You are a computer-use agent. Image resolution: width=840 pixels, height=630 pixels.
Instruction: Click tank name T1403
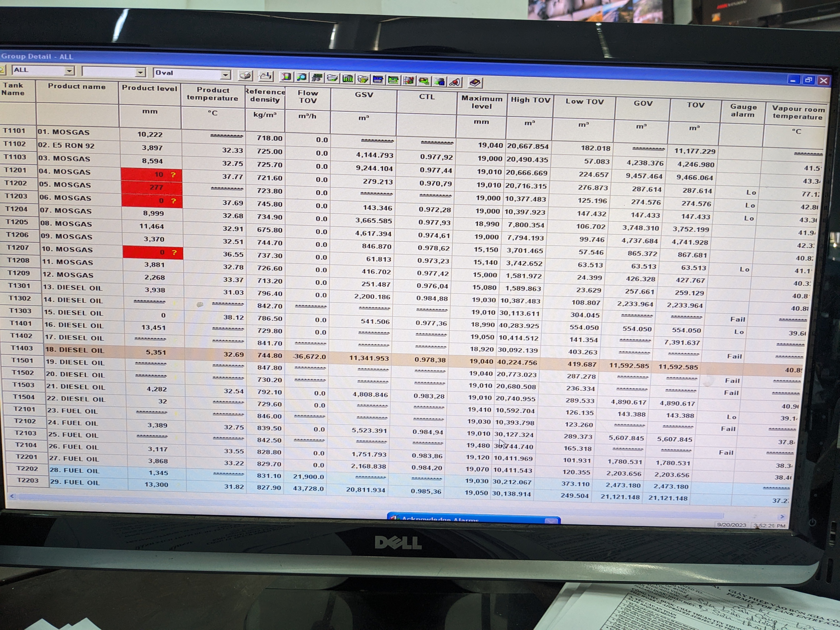point(22,348)
